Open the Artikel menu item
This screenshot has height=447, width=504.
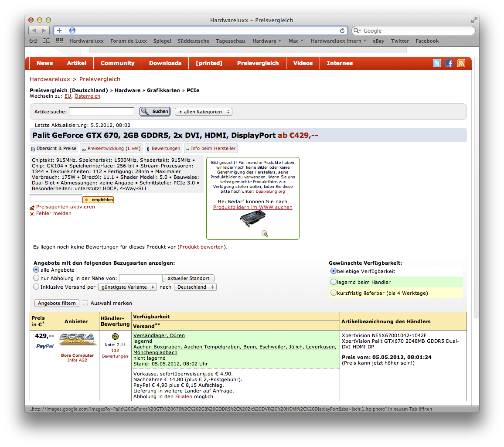76,63
